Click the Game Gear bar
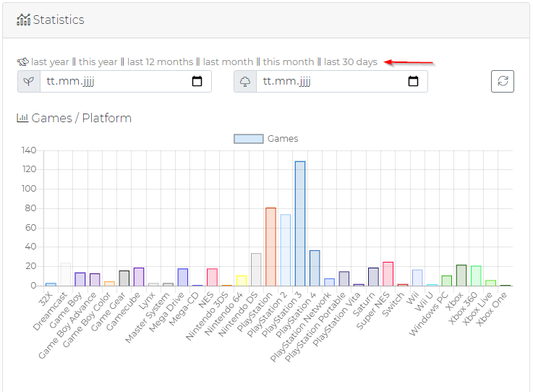This screenshot has width=533, height=392. point(124,278)
